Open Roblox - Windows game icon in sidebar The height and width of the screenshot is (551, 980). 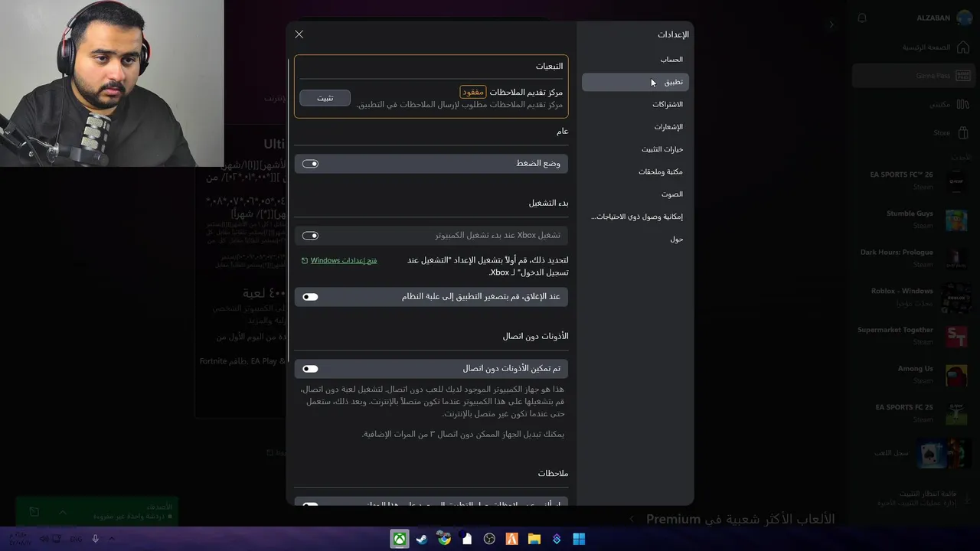955,297
